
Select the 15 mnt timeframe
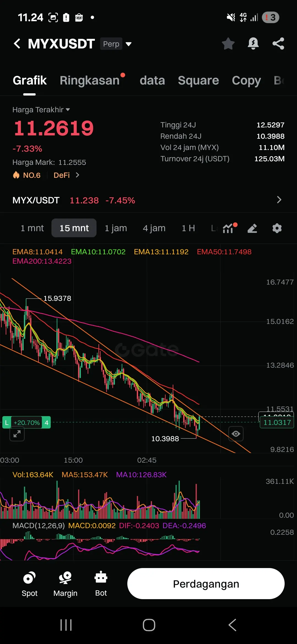tap(74, 228)
